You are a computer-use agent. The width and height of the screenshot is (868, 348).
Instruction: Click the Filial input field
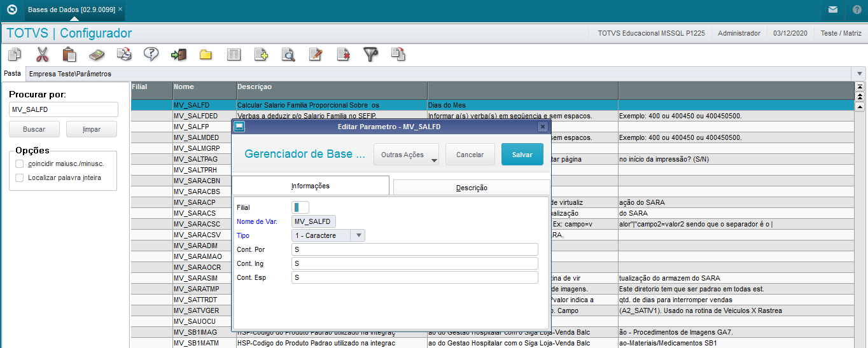pos(300,207)
